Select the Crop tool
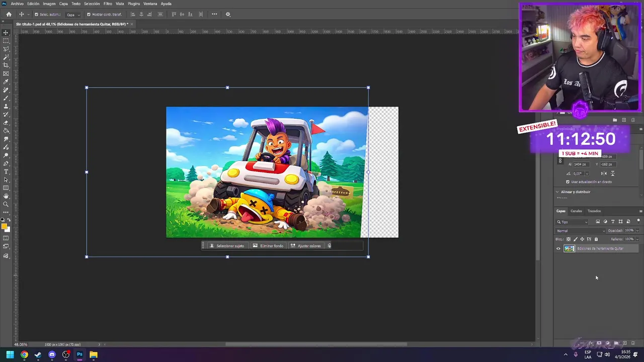 6,65
